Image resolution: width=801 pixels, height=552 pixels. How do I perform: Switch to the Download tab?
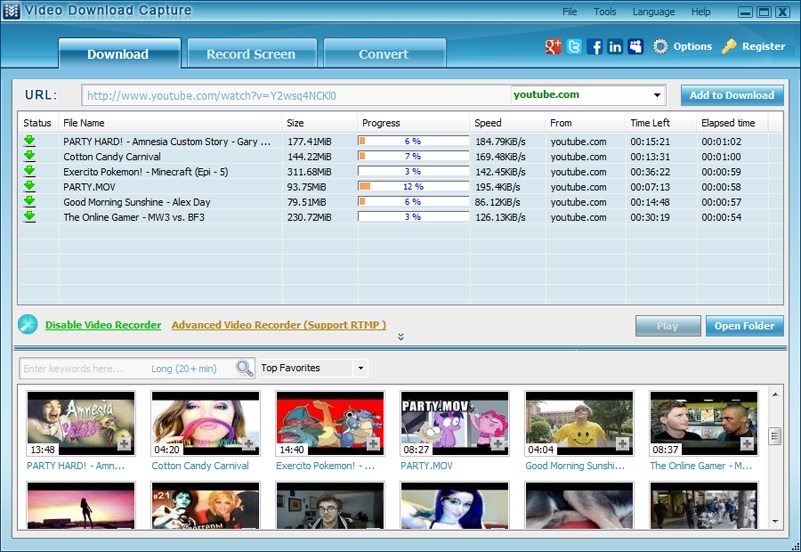pyautogui.click(x=120, y=54)
